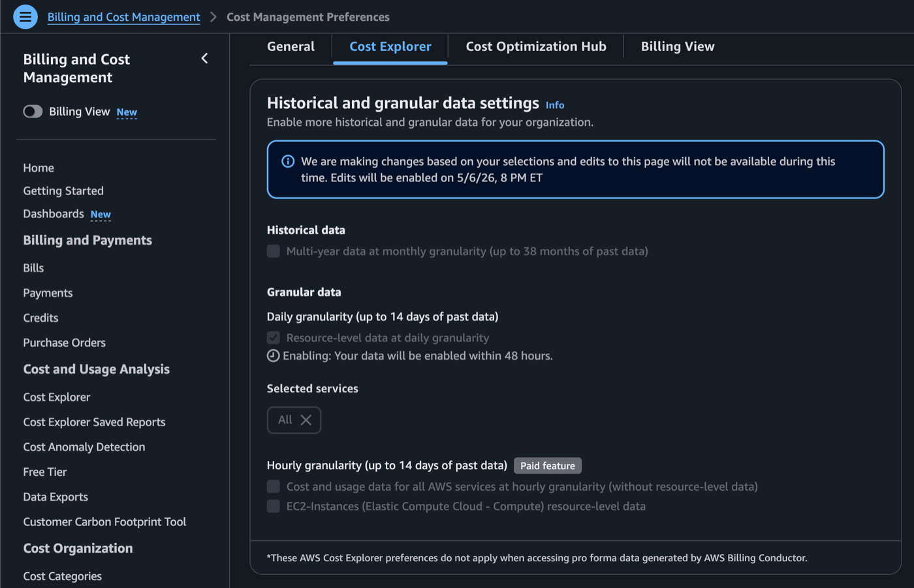Click the Historical data heading

click(306, 230)
